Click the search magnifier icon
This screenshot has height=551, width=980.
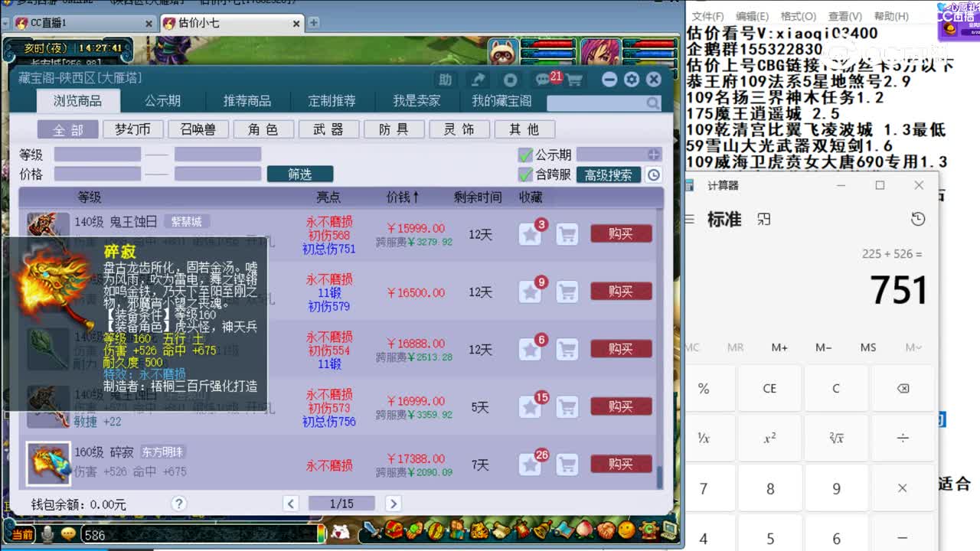(x=652, y=103)
